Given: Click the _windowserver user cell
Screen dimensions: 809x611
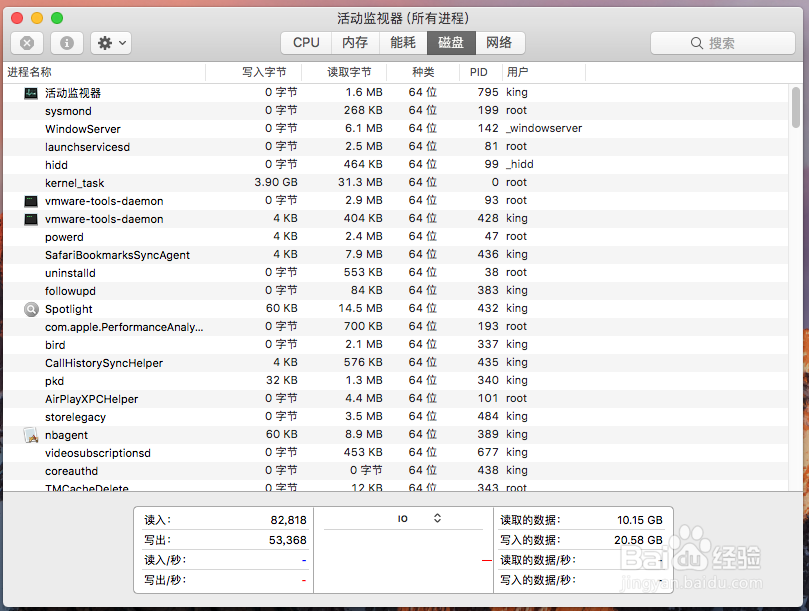Looking at the screenshot, I should click(544, 128).
